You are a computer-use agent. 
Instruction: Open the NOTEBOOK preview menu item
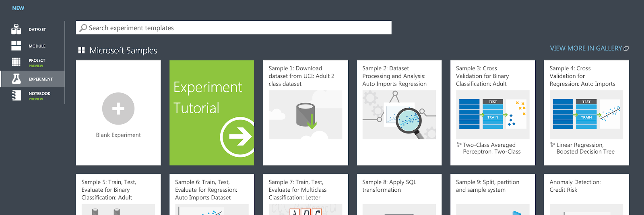coord(32,96)
